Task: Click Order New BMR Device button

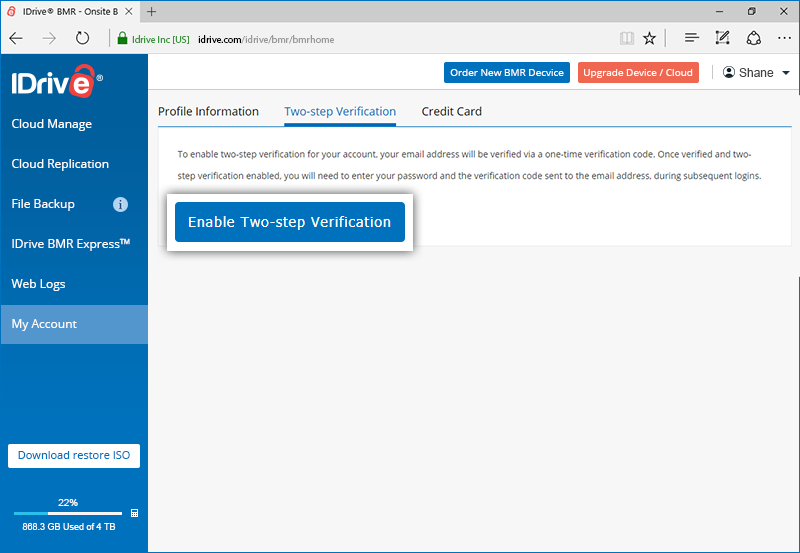Action: coord(507,72)
